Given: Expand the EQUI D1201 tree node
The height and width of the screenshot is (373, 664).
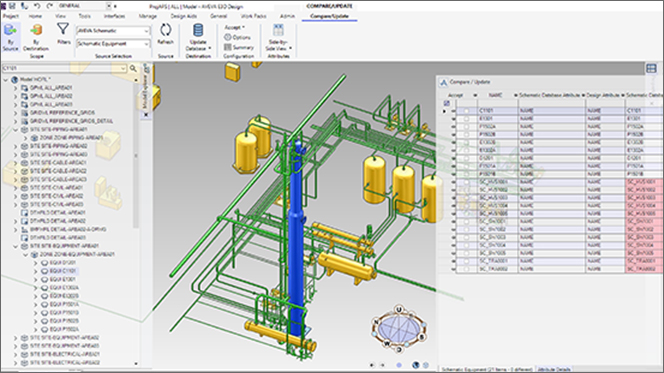Looking at the screenshot, I should 36,263.
